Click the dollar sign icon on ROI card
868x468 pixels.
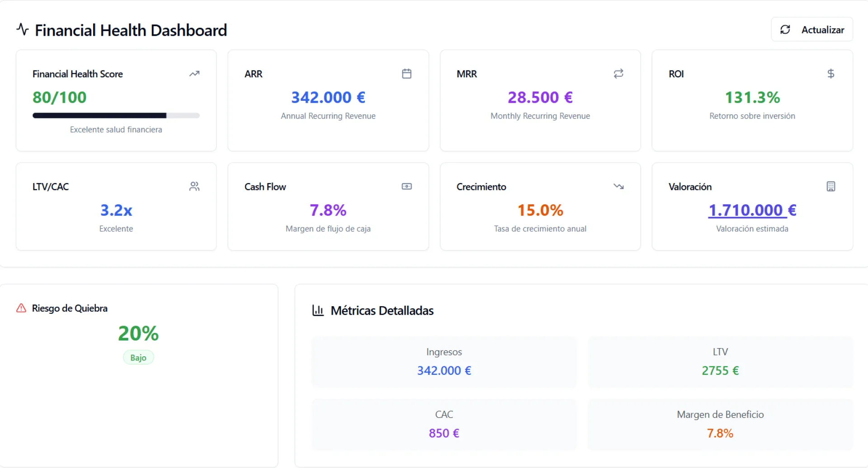[x=831, y=74]
